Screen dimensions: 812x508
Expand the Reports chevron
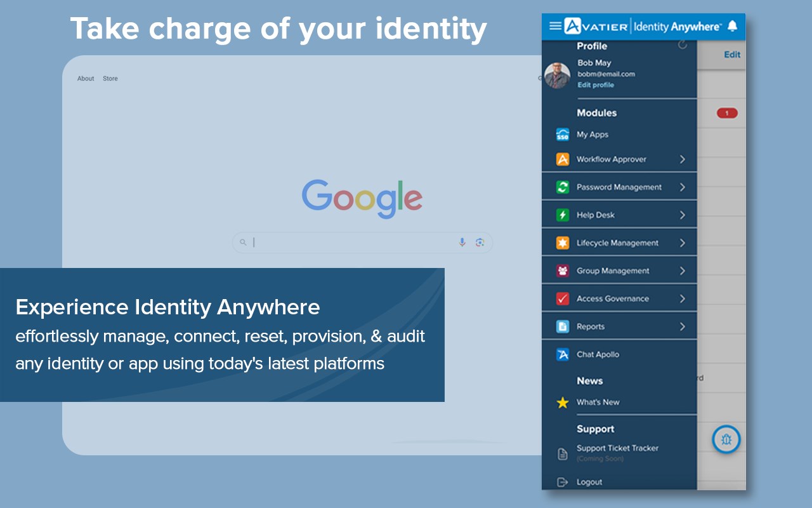pyautogui.click(x=683, y=327)
